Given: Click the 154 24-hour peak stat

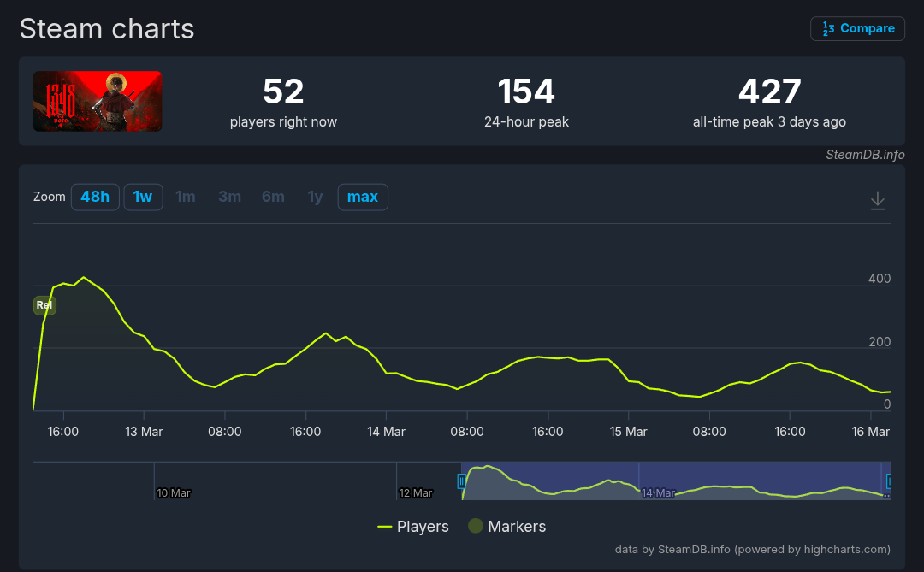Looking at the screenshot, I should tap(526, 91).
